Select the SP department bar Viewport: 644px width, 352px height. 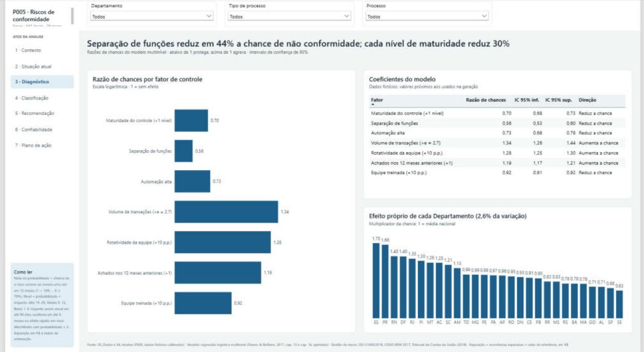[x=610, y=303]
